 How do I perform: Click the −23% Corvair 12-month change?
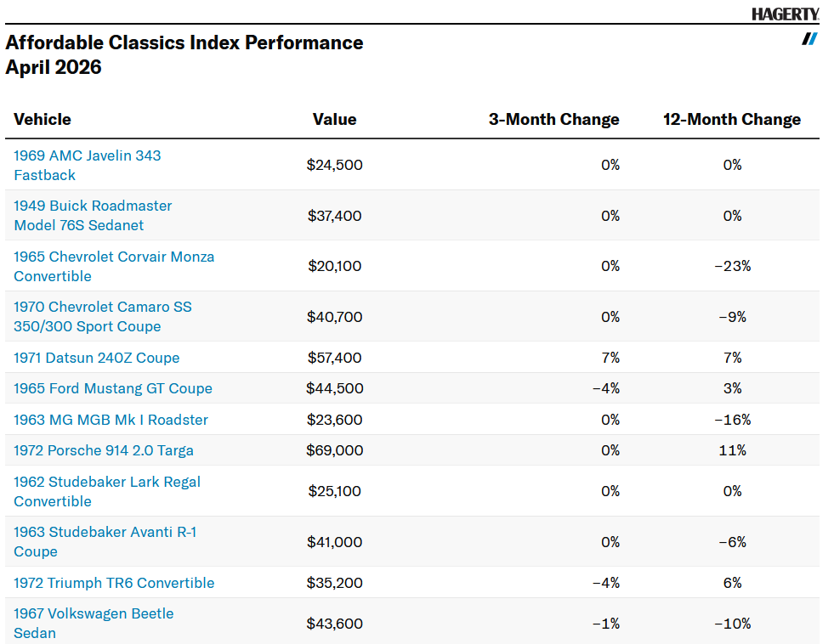click(x=732, y=266)
